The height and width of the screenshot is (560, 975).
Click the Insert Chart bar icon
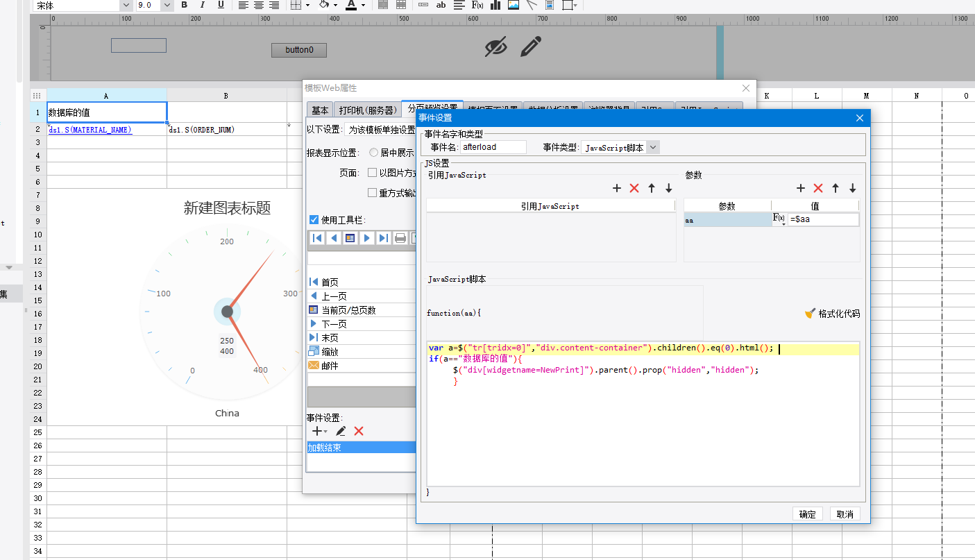click(495, 5)
